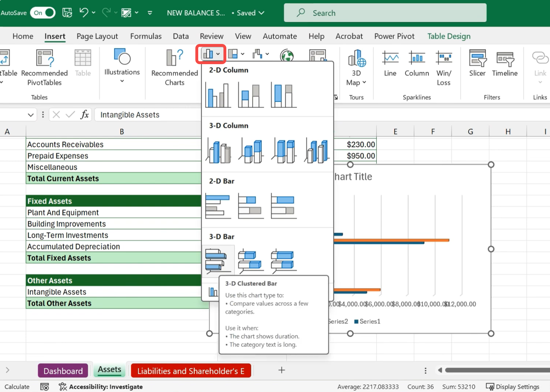The width and height of the screenshot is (550, 392).
Task: Expand the Saved status dropdown
Action: pos(261,13)
